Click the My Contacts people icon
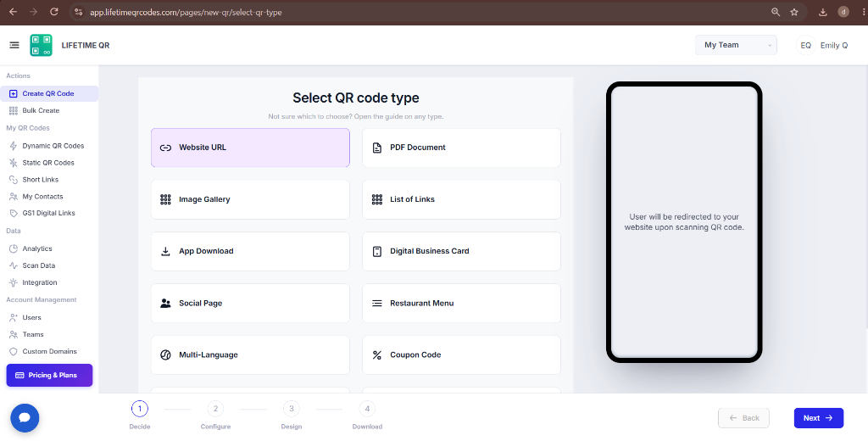The width and height of the screenshot is (868, 441). (x=14, y=197)
